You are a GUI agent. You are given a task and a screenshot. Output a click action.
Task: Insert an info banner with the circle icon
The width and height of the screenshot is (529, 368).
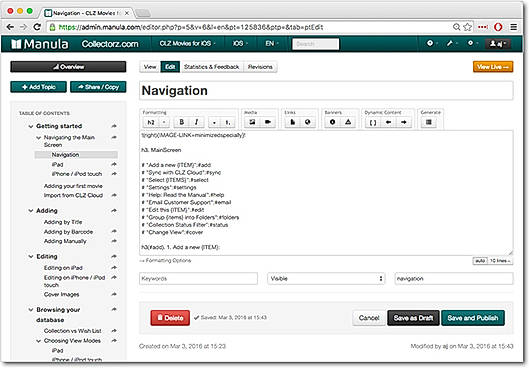pyautogui.click(x=333, y=122)
